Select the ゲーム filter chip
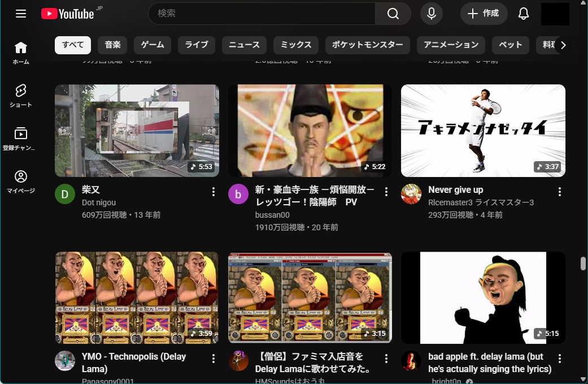Image resolution: width=588 pixels, height=384 pixels. point(153,45)
